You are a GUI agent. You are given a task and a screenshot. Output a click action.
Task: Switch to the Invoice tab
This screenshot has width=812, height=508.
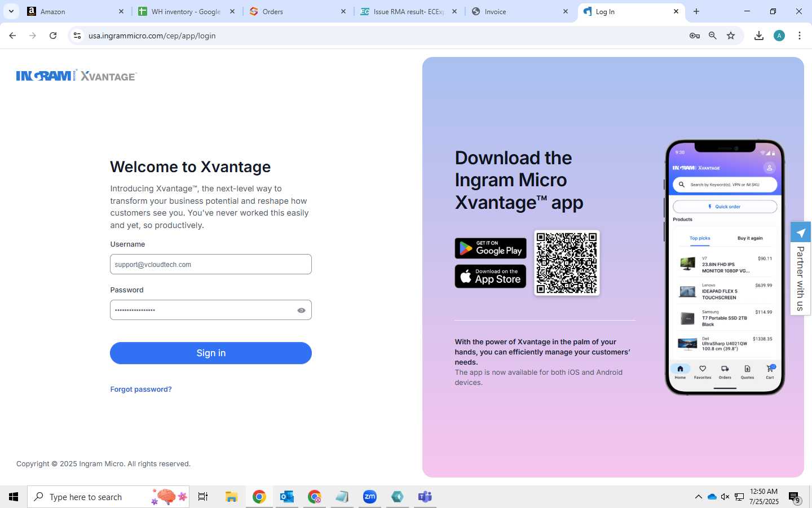pyautogui.click(x=519, y=11)
